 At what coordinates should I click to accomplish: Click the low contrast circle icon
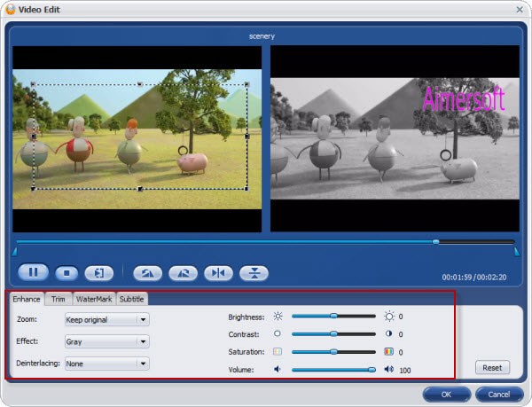(x=278, y=333)
